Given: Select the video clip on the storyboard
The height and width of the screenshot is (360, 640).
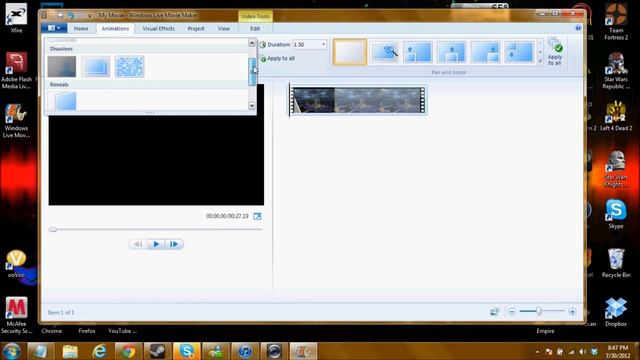Looking at the screenshot, I should click(x=358, y=100).
